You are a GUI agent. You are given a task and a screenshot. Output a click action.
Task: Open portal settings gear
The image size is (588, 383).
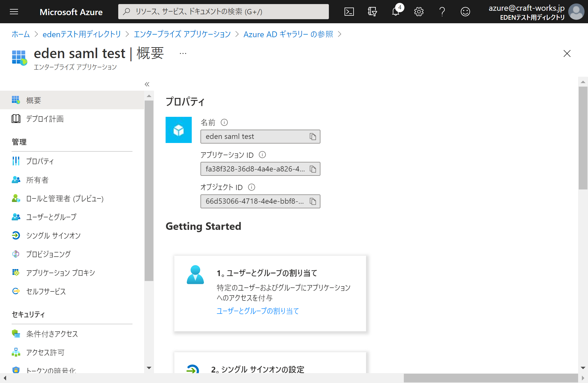419,12
